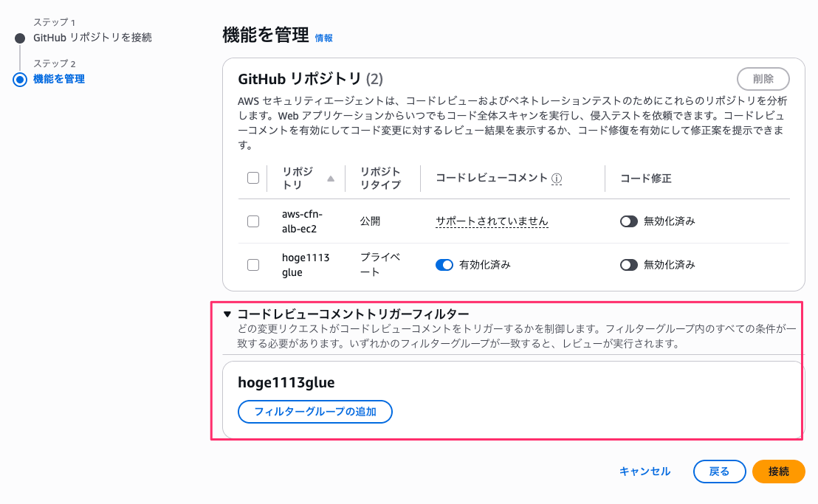Click フィルターグループの追加 button
This screenshot has height=504, width=818.
315,412
